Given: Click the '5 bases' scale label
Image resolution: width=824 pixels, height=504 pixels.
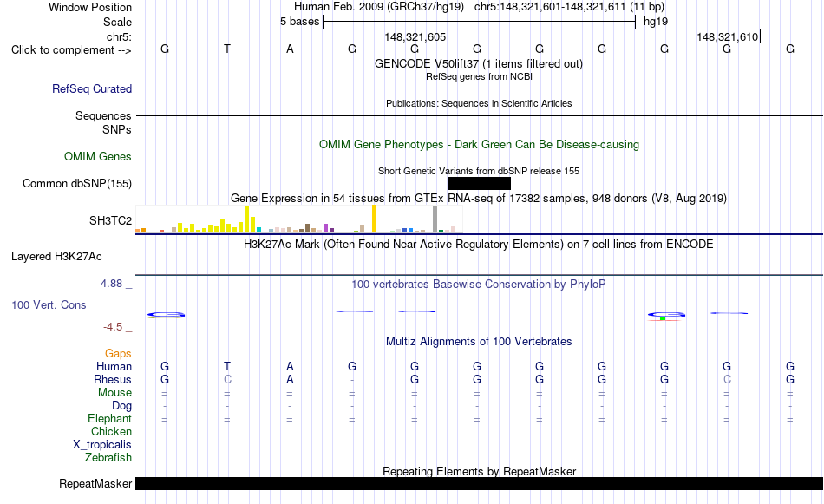Looking at the screenshot, I should coord(299,22).
